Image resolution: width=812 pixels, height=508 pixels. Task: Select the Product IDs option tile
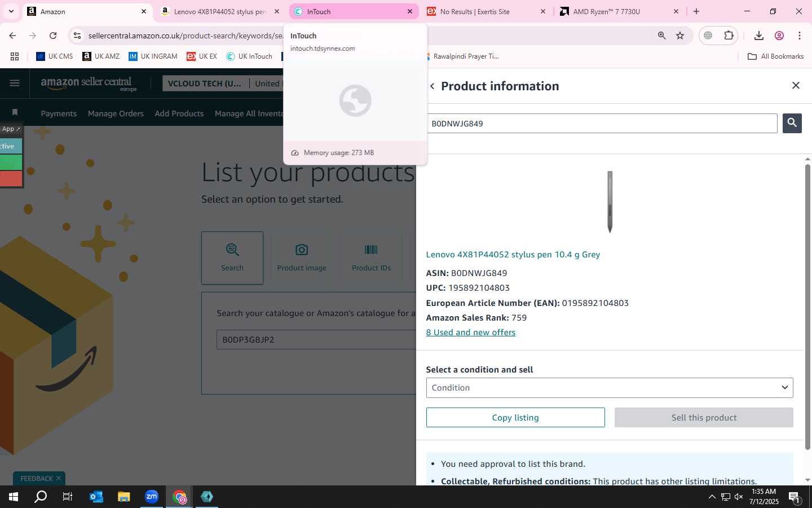tap(371, 257)
